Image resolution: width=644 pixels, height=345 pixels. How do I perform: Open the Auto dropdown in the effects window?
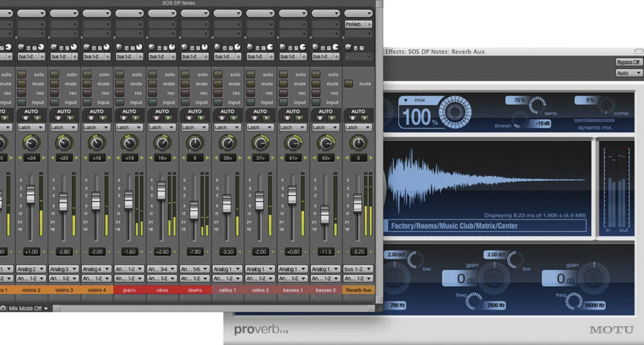pos(628,73)
